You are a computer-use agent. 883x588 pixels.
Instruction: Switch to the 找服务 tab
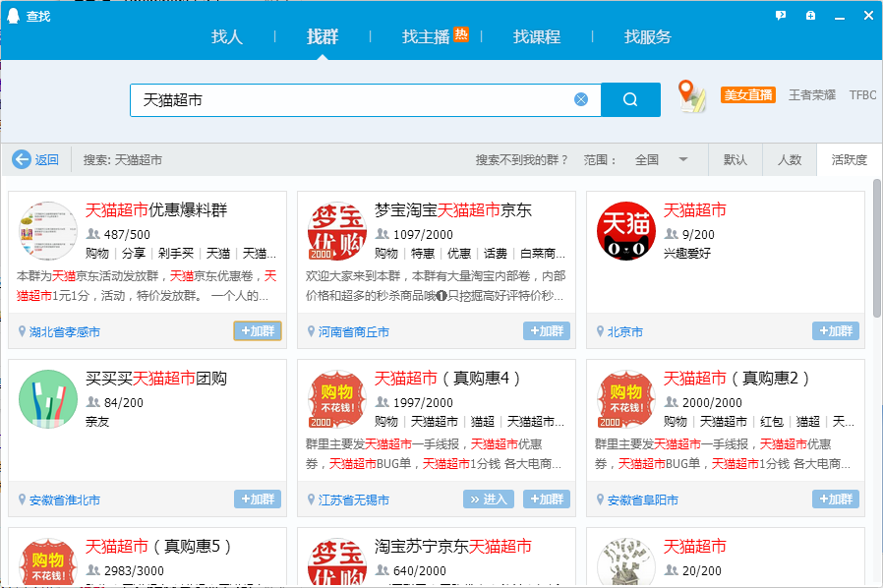coord(648,37)
